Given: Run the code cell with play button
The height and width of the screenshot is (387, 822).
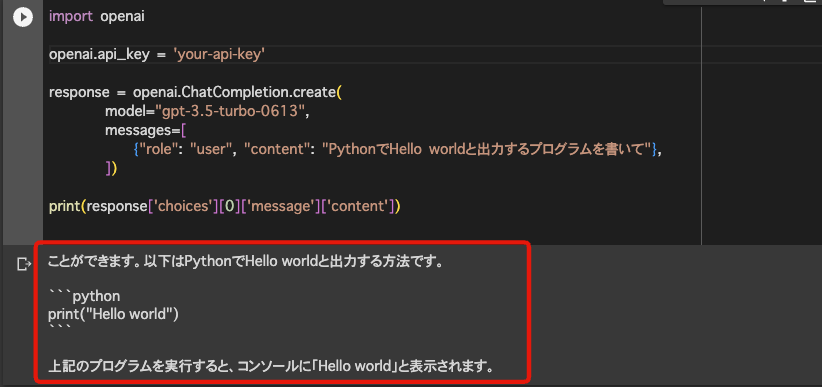Looking at the screenshot, I should 23,17.
